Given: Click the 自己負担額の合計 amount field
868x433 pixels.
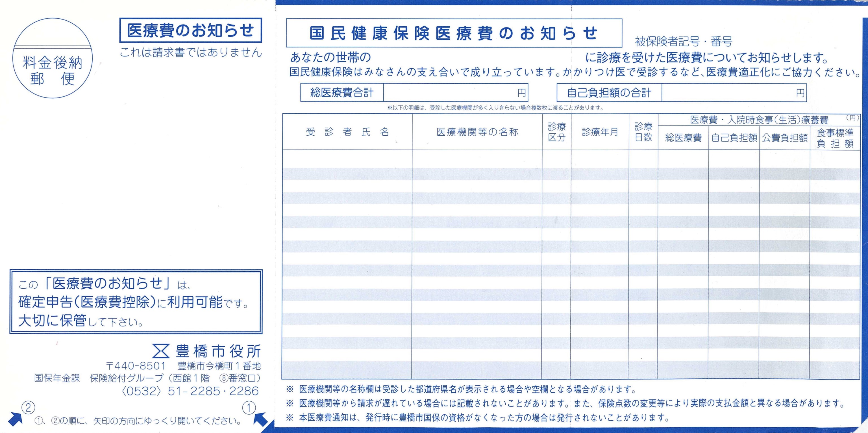Looking at the screenshot, I should click(734, 93).
